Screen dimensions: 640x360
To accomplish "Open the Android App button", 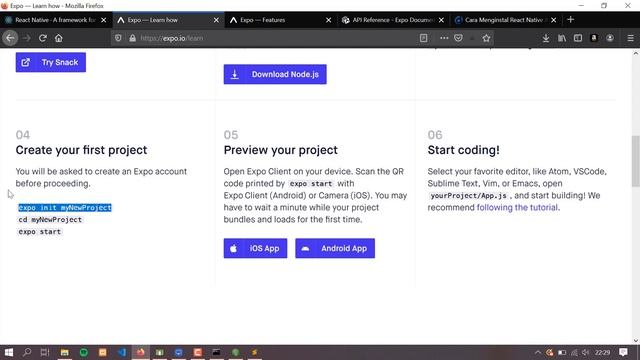I will point(335,248).
